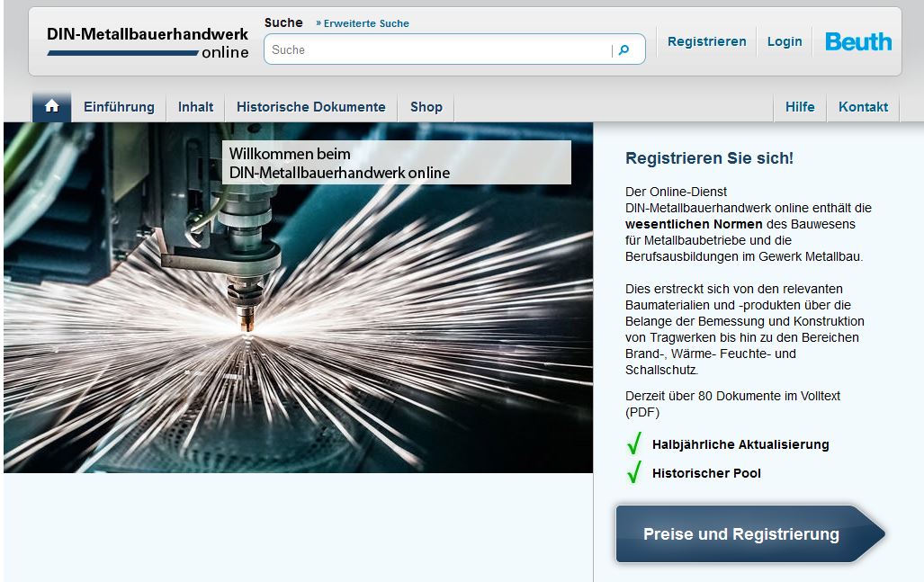Click the DIN-Metallbauerhandwerk online logo
The width and height of the screenshot is (924, 582).
[x=148, y=43]
